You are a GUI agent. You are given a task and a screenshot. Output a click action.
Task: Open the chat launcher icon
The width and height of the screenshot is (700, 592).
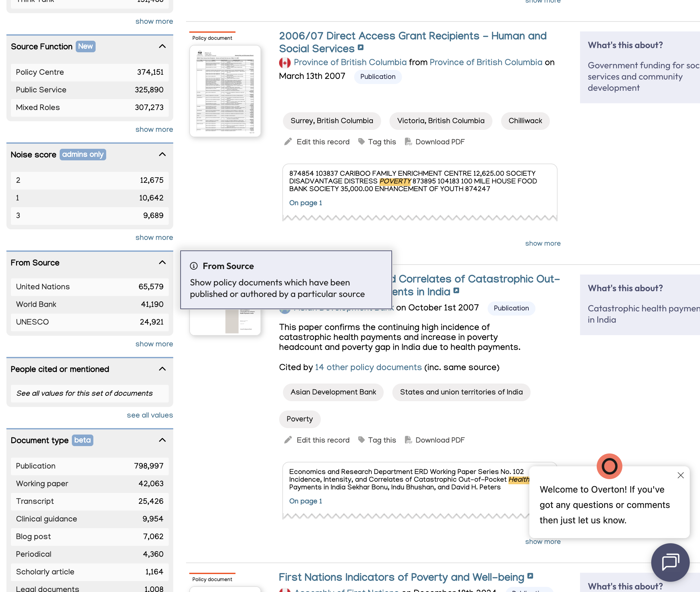pos(670,562)
